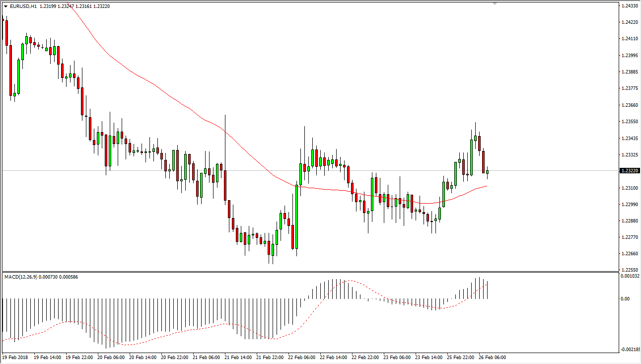Screen dimensions: 641x364
Task: Click the gray chart shift triangle marker
Action: pyautogui.click(x=495, y=3)
